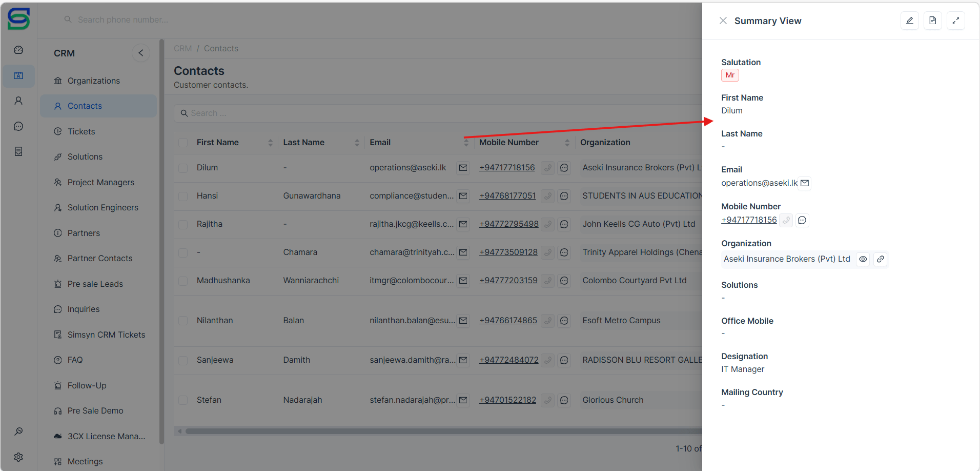
Task: View Aseki Insurance Brokers with eye icon
Action: (x=863, y=259)
